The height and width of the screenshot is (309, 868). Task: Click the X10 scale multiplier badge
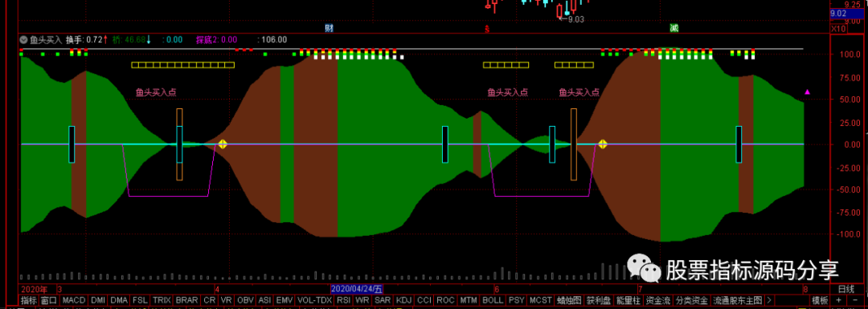point(838,28)
